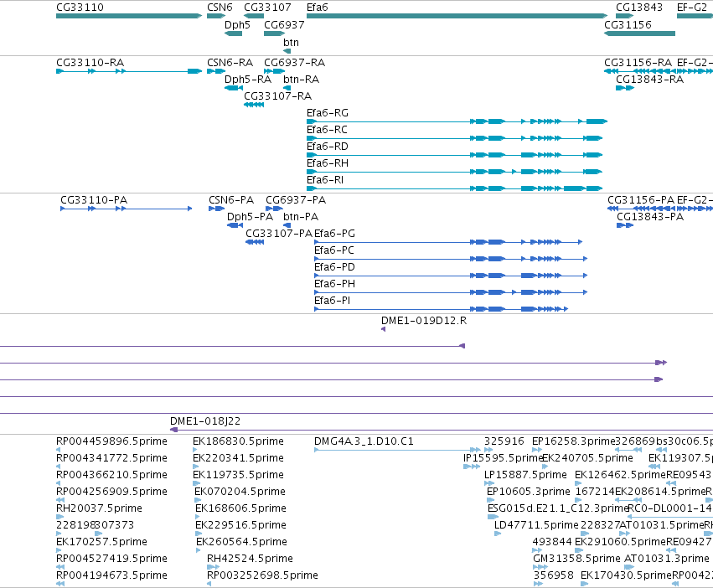Click the CG33107 gene label
This screenshot has height=588, width=713.
[x=267, y=8]
